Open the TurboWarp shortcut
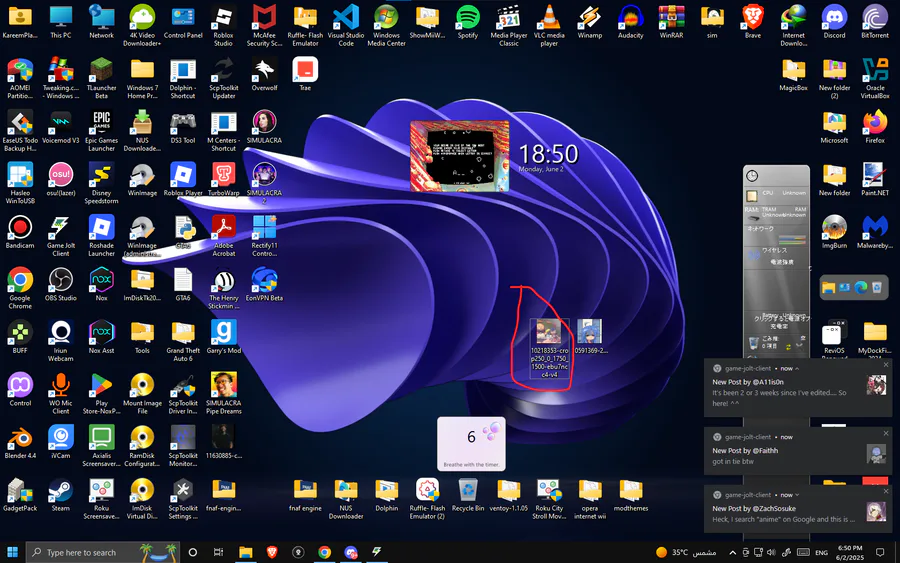The width and height of the screenshot is (900, 563). (x=224, y=180)
